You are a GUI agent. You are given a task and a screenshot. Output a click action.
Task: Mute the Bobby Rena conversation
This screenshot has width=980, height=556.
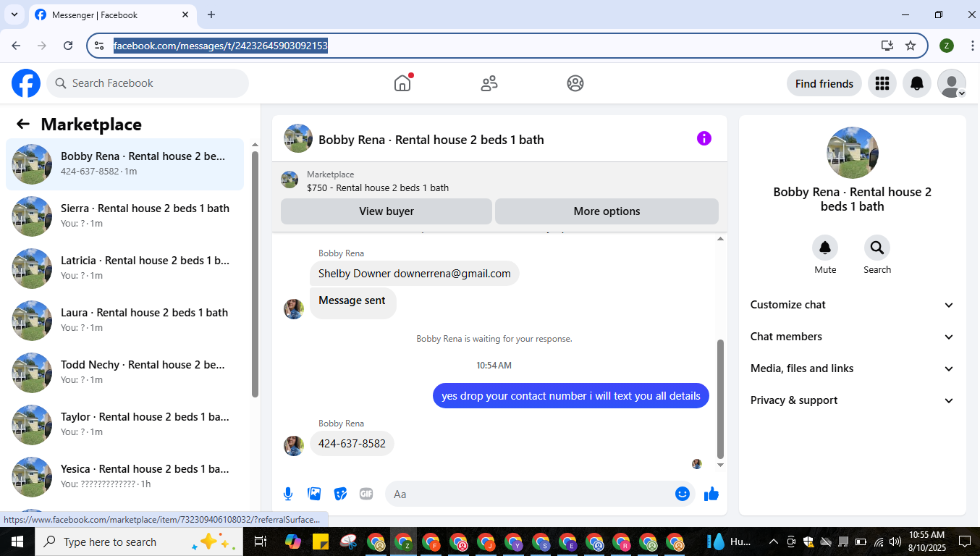point(825,248)
